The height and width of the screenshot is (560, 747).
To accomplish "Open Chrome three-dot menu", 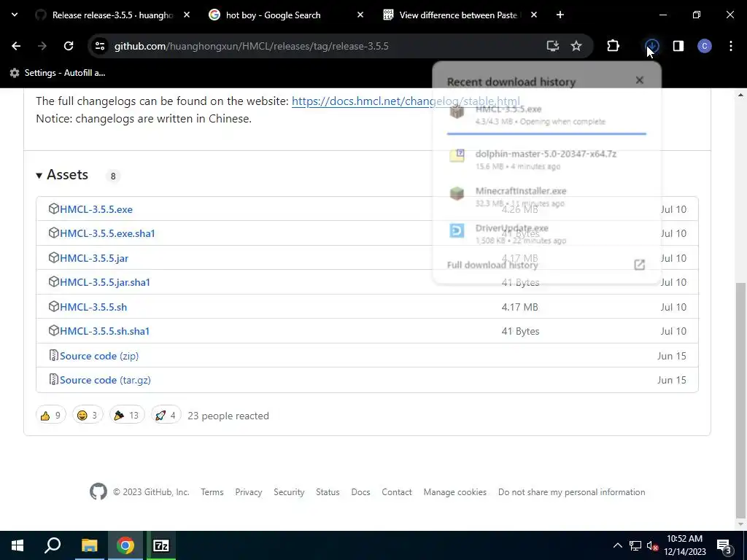I will click(731, 46).
